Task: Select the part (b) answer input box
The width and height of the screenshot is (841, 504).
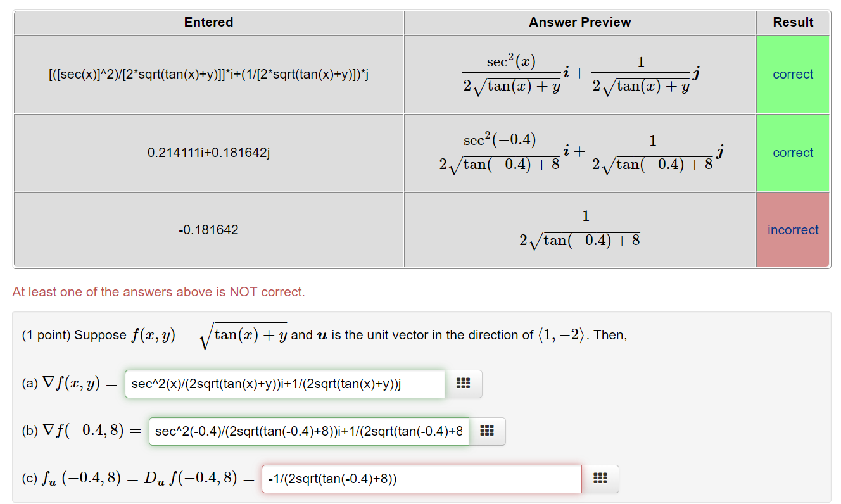Action: click(x=308, y=431)
